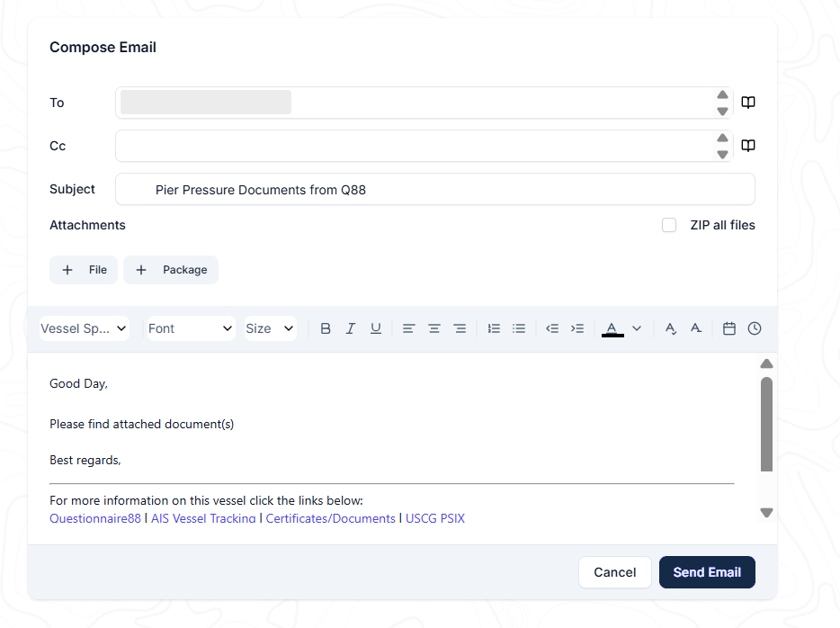
Task: Click the Send Email button
Action: pyautogui.click(x=707, y=572)
